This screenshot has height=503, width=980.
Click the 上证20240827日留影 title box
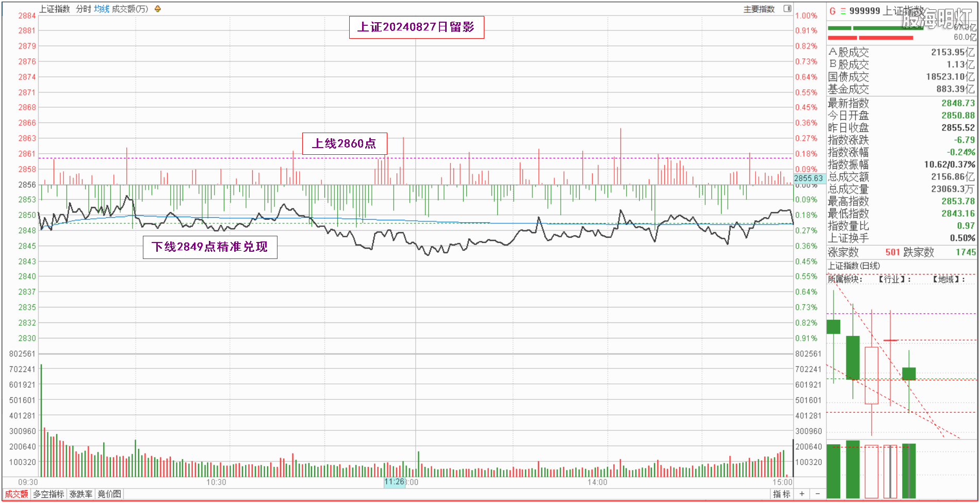(416, 27)
